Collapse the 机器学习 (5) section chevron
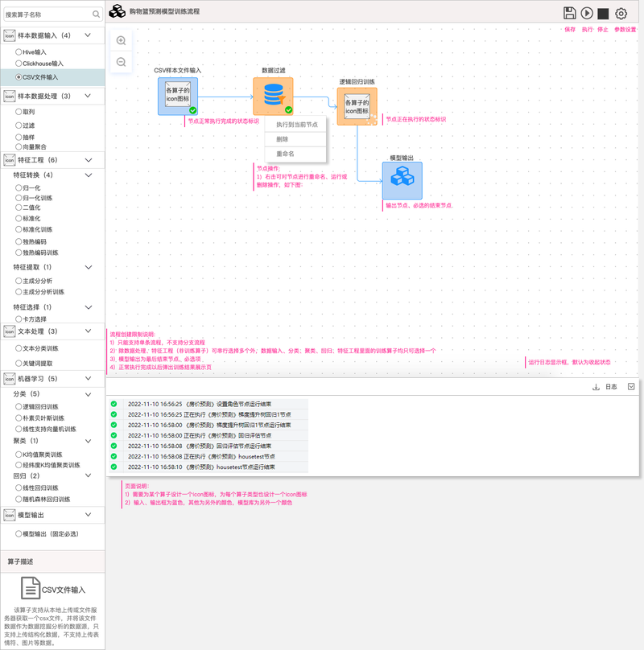This screenshot has height=650, width=644. [88, 378]
